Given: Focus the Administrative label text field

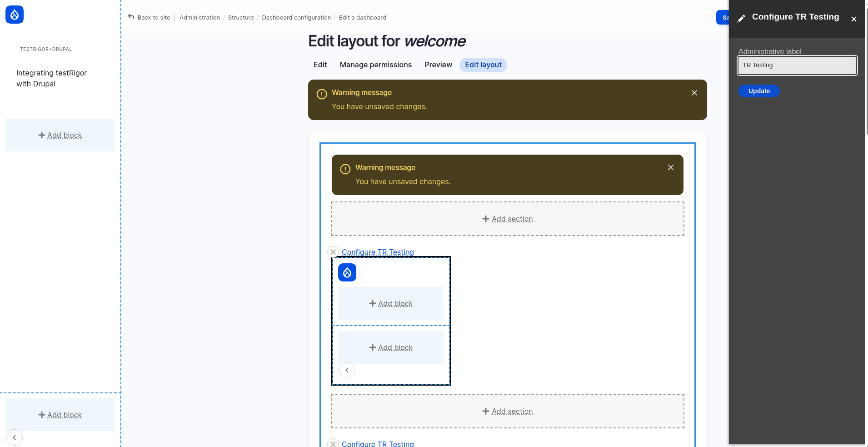Looking at the screenshot, I should 797,65.
